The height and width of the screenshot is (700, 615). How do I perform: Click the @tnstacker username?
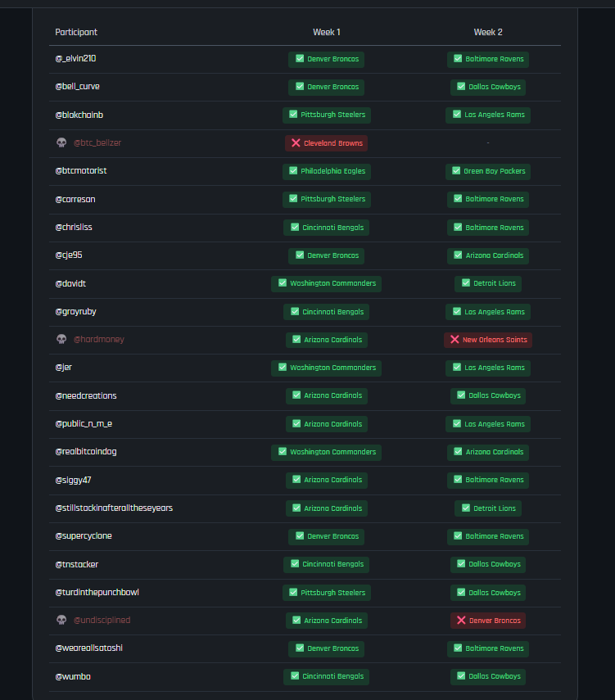[x=76, y=564]
